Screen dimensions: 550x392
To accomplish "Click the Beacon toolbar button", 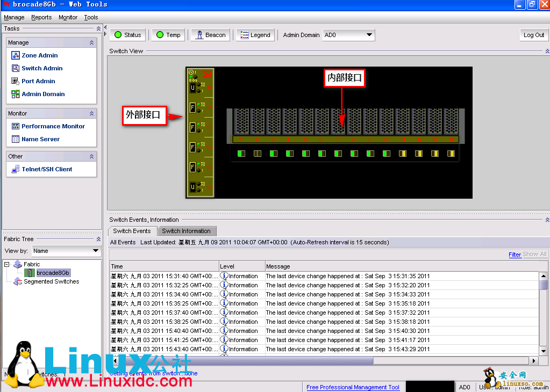I will [x=210, y=35].
